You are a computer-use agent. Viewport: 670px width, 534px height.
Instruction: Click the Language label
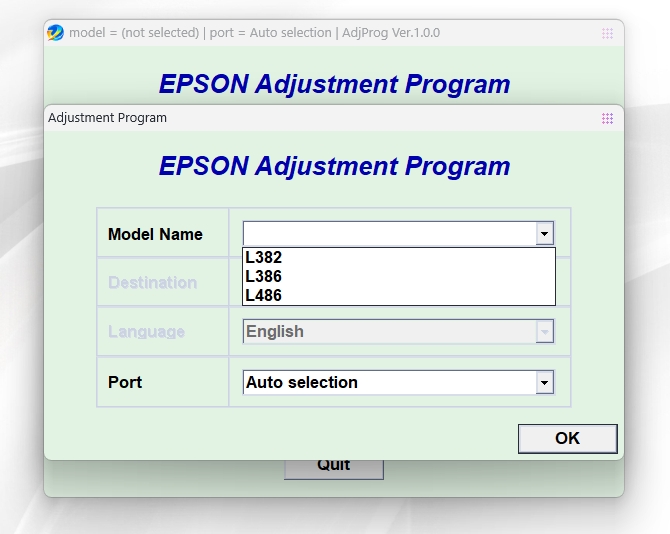[146, 332]
